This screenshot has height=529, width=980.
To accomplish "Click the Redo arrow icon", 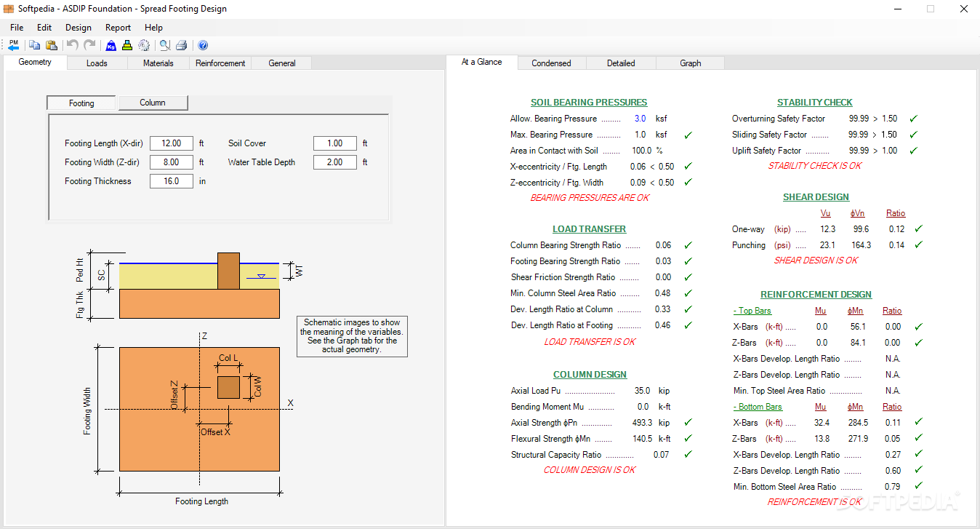I will point(89,45).
